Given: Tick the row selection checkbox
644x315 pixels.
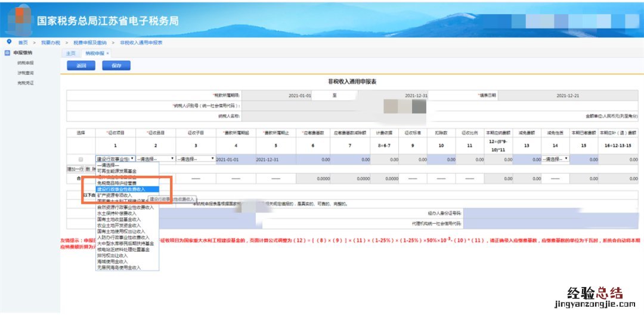Looking at the screenshot, I should (80, 160).
